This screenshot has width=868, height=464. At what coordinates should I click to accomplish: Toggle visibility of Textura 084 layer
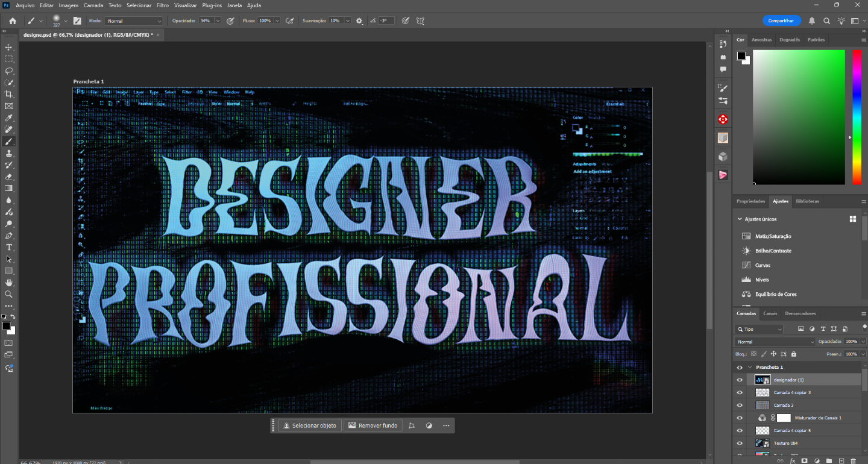pyautogui.click(x=740, y=443)
